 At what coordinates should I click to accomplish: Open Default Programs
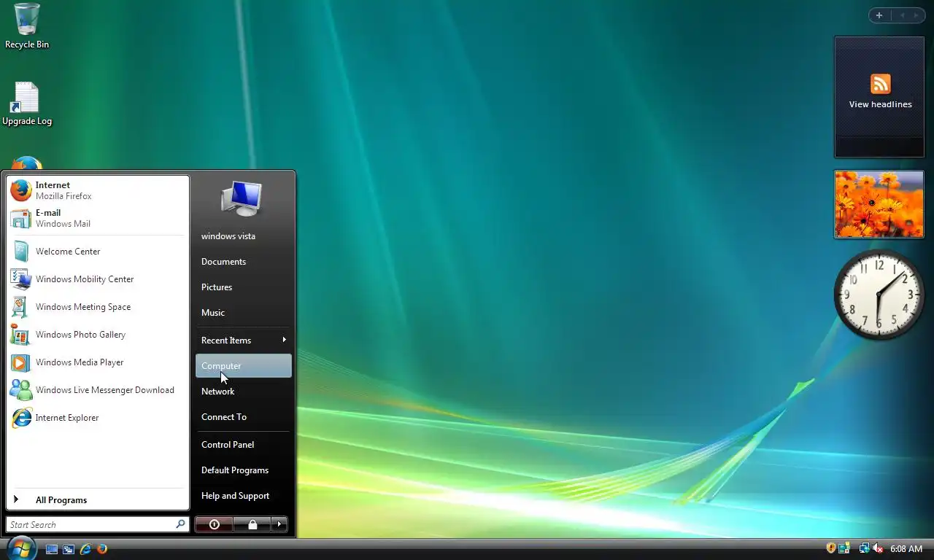244,470
